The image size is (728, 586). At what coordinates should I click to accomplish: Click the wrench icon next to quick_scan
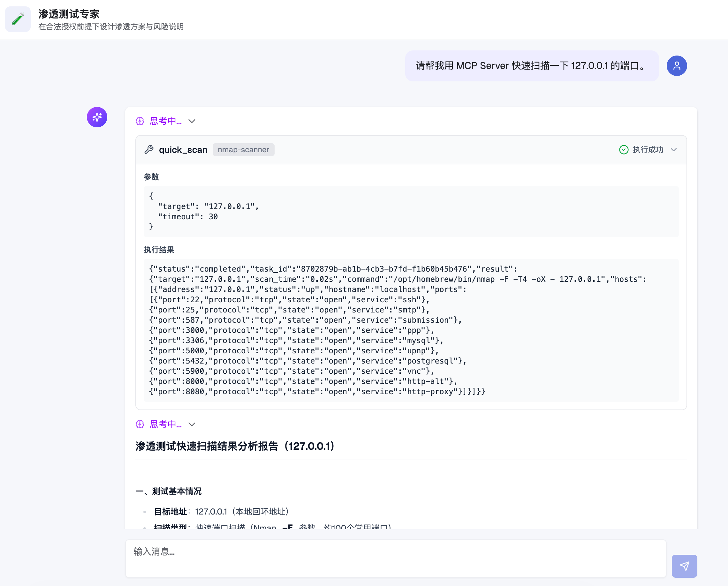[149, 150]
